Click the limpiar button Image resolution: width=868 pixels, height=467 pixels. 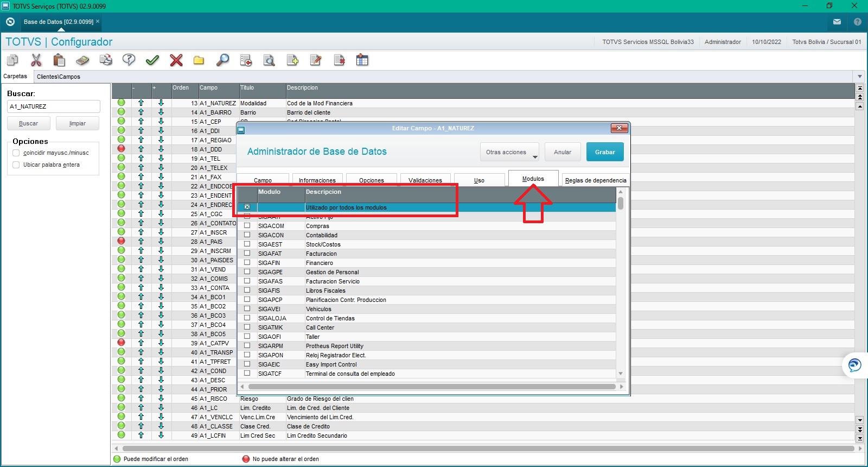(x=78, y=123)
